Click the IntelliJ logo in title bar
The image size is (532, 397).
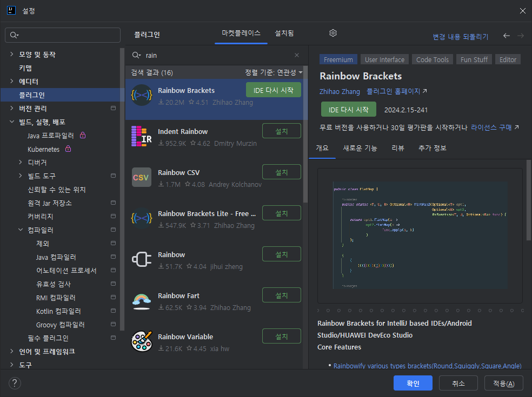pyautogui.click(x=11, y=10)
